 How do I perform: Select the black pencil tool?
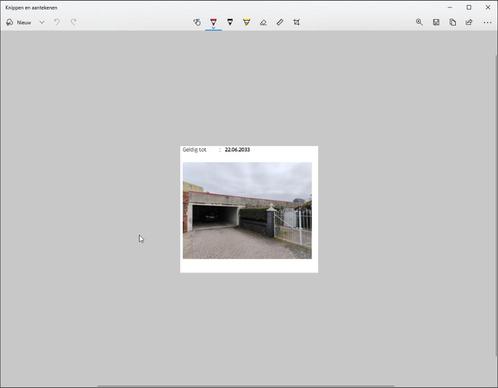(x=230, y=22)
